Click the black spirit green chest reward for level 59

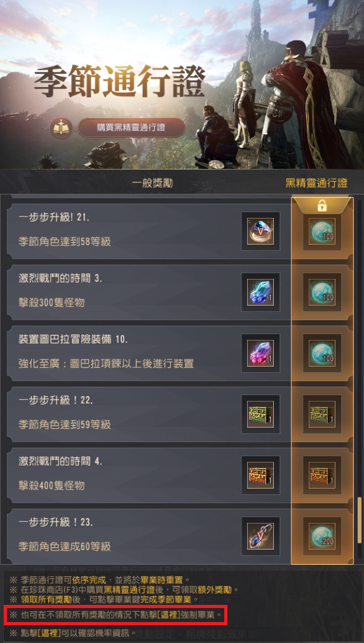coord(322,414)
